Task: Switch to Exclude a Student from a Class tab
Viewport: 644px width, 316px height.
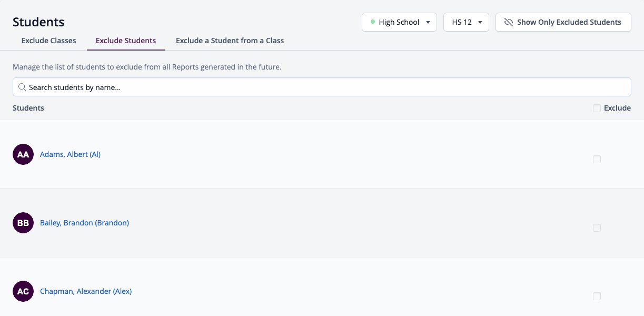Action: point(230,41)
